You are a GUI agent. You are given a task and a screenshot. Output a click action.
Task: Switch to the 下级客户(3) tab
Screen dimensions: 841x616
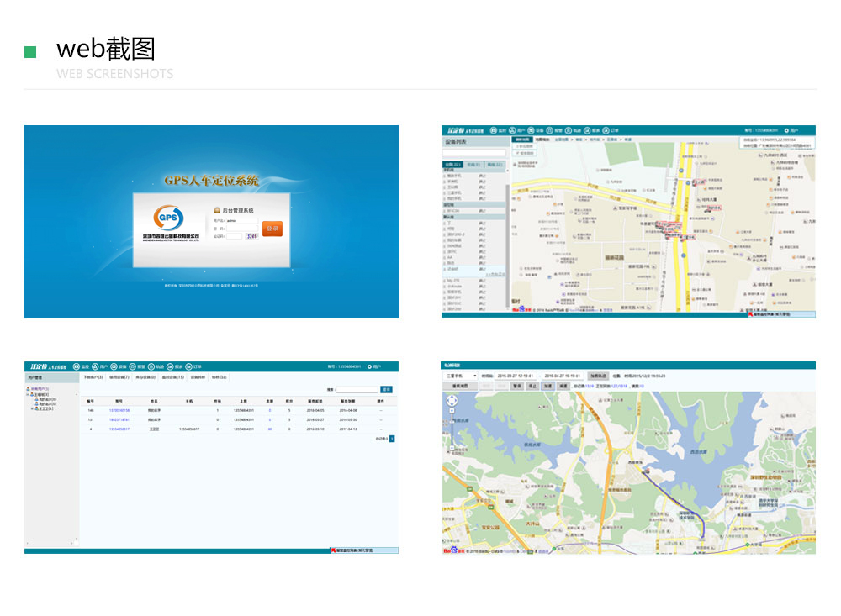93,378
